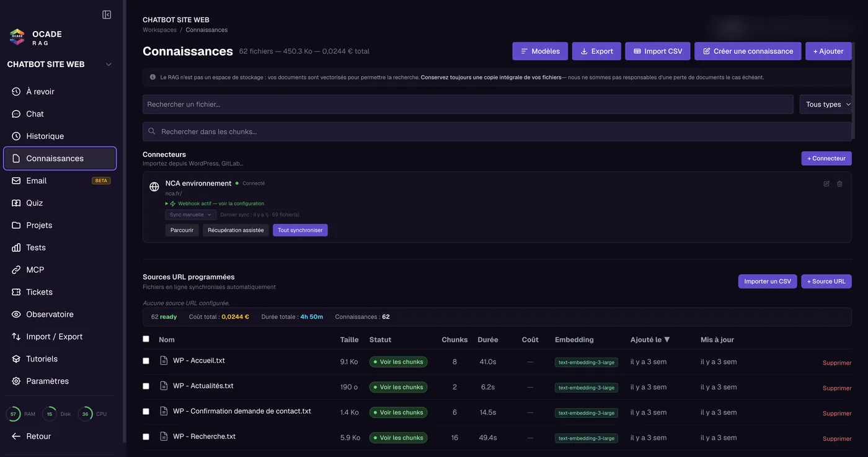This screenshot has width=868, height=457.
Task: Sort by the Ajouté le column
Action: 650,340
